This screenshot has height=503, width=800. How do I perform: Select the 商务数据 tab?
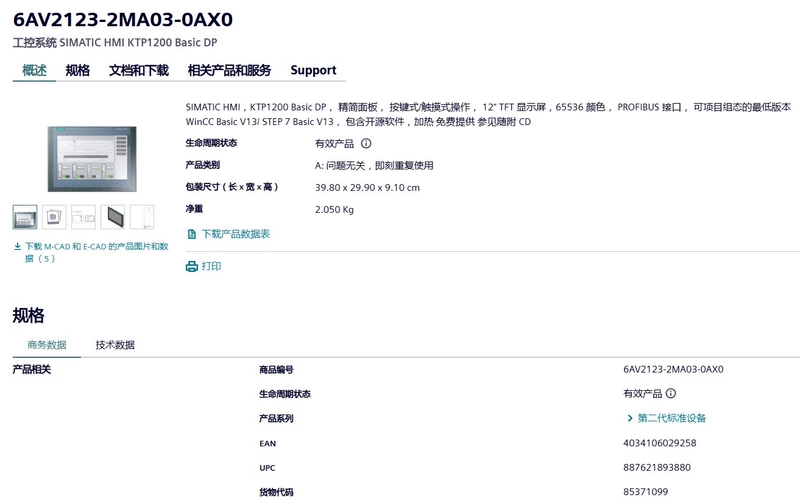point(47,345)
